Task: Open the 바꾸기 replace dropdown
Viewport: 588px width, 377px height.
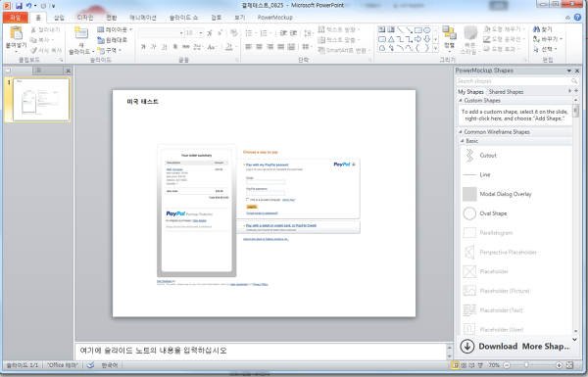Action: tap(547, 39)
